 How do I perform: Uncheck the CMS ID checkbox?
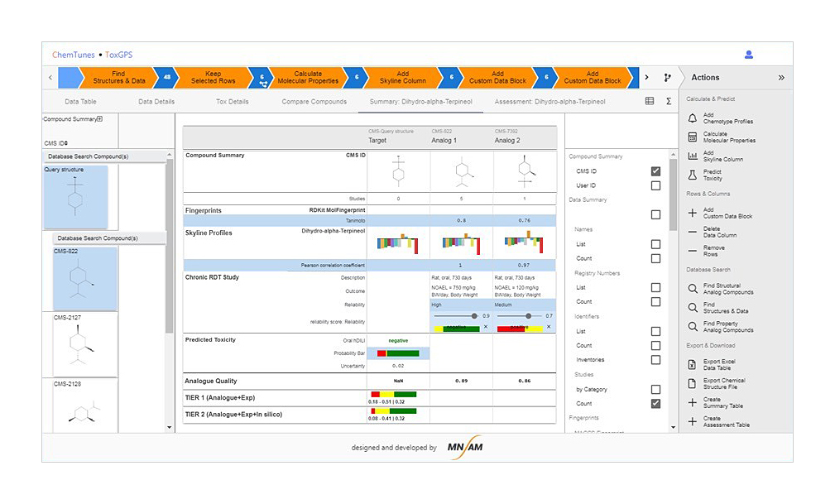click(655, 171)
